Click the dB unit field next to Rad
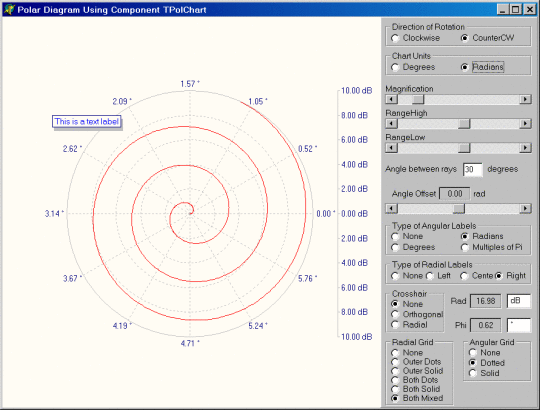Viewport: 540px width, 410px height. tap(519, 301)
